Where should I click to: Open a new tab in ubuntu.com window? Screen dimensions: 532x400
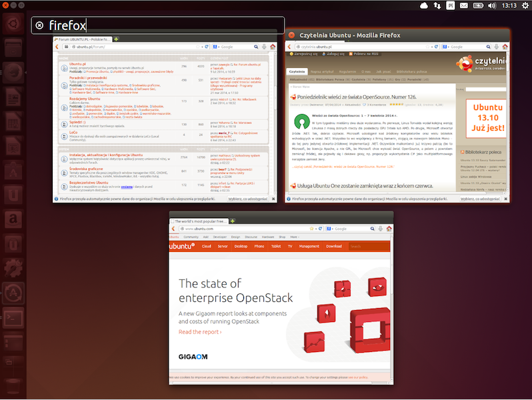233,221
